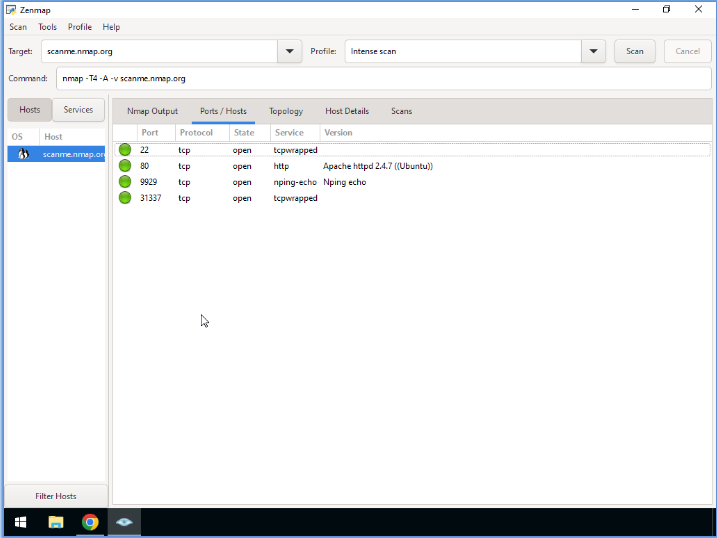This screenshot has height=538, width=717.
Task: Switch to the Nmap Output tab
Action: 152,111
